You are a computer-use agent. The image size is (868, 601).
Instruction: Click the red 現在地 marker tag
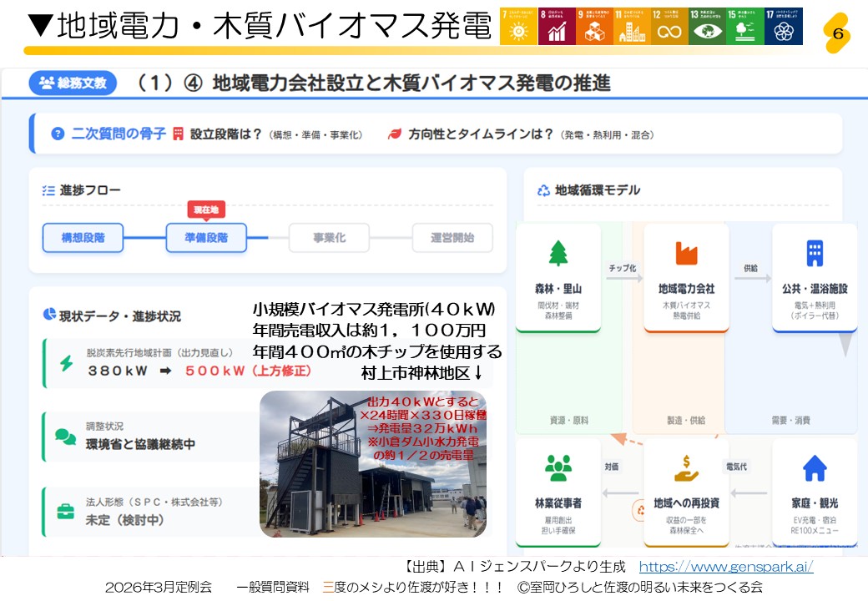206,210
